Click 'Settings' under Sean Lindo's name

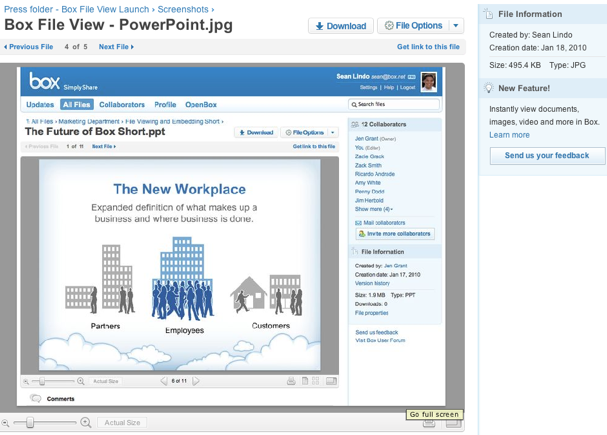point(368,87)
